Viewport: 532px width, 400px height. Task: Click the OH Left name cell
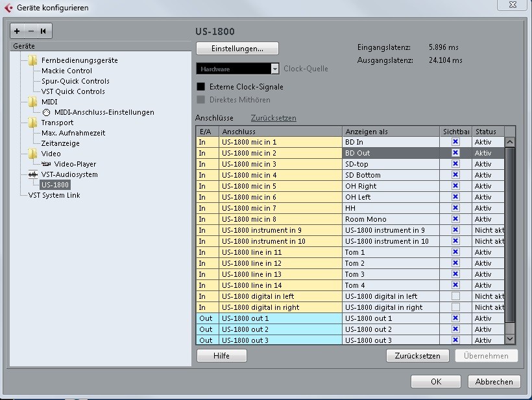point(391,197)
